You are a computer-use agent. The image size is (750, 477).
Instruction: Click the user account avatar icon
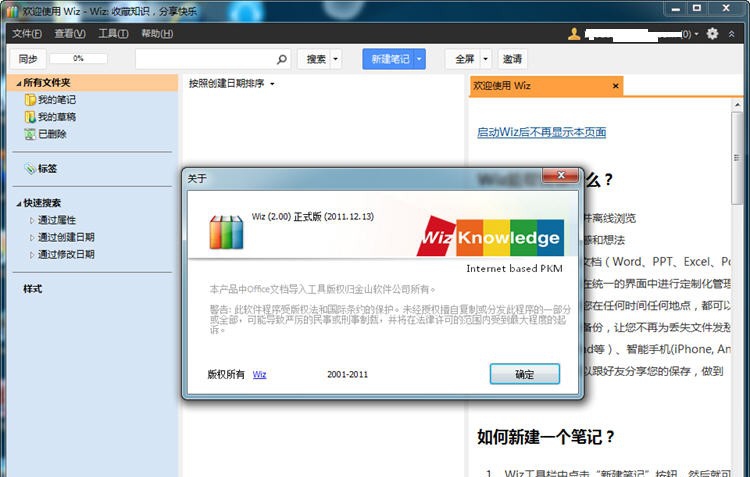point(574,33)
